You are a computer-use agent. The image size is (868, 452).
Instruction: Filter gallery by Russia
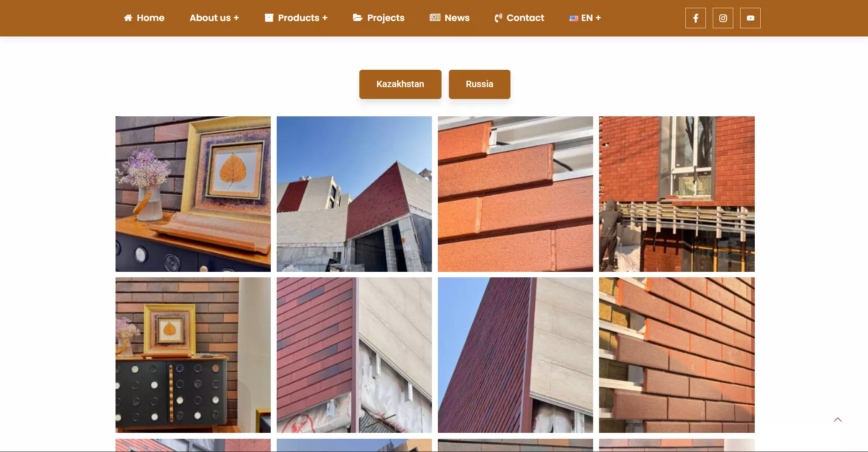tap(479, 84)
